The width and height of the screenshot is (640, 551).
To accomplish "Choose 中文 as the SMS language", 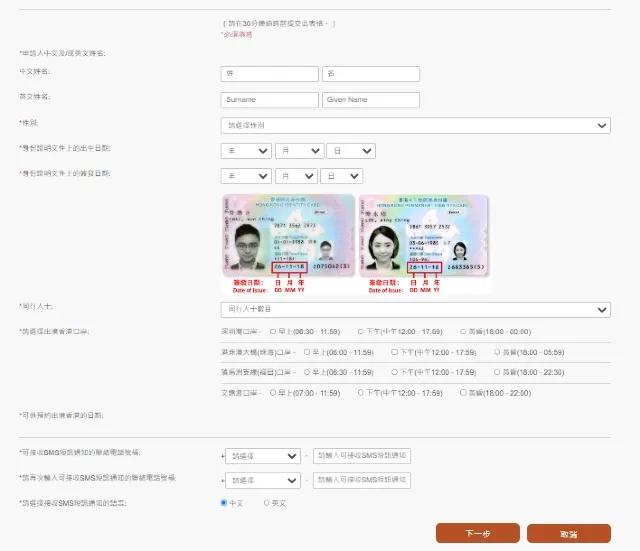I will click(x=224, y=503).
